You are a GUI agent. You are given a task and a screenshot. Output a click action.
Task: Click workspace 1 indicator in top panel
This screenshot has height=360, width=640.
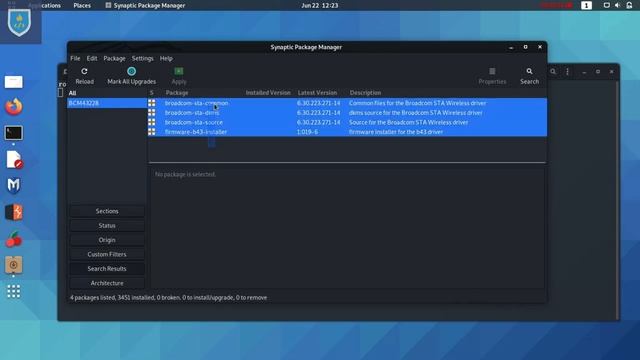[587, 5]
